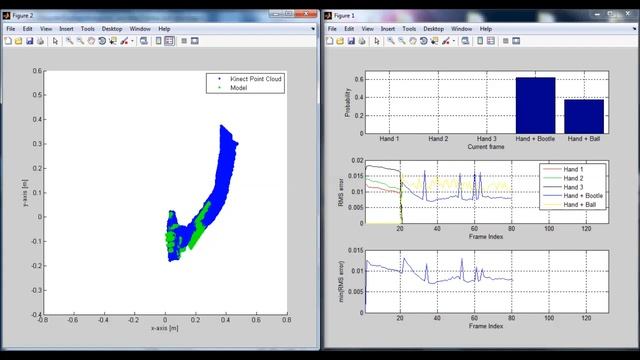Activate Edit Plot arrow in Figure 1 toolbar
640x360 pixels.
377,41
